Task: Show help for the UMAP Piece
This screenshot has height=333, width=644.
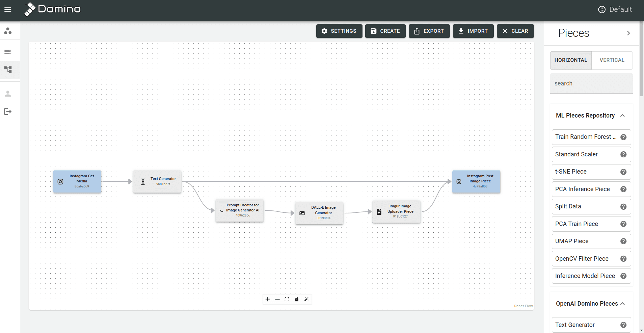Action: coord(623,241)
